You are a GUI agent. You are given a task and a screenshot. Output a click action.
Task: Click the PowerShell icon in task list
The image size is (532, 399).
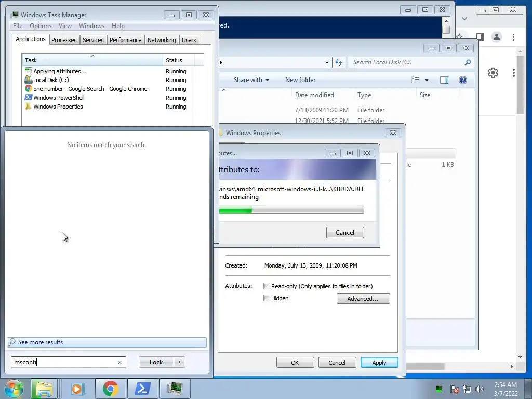click(x=29, y=97)
